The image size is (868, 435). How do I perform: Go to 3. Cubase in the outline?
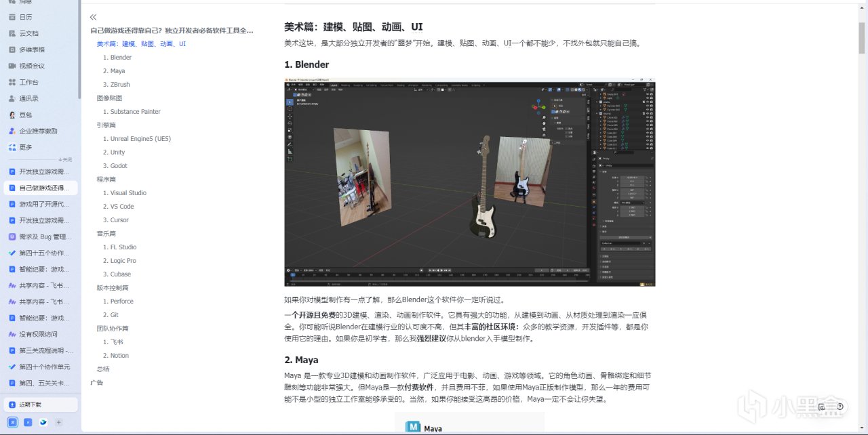click(117, 274)
